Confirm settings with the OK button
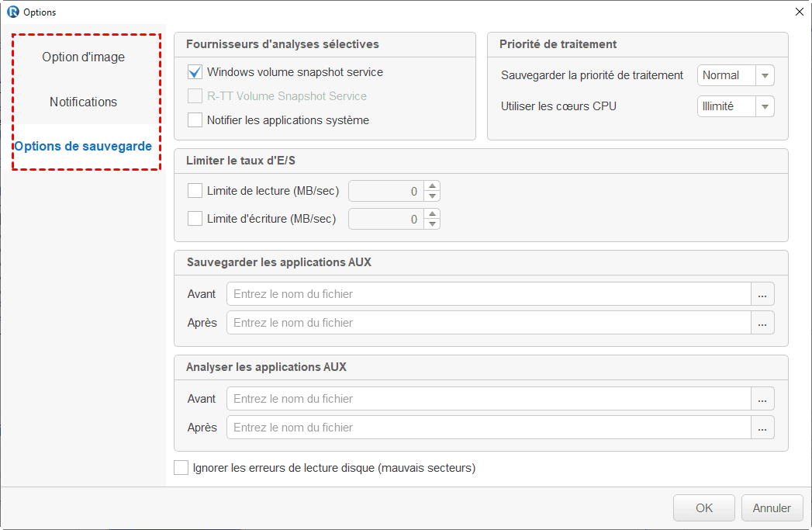Image resolution: width=812 pixels, height=530 pixels. [703, 508]
